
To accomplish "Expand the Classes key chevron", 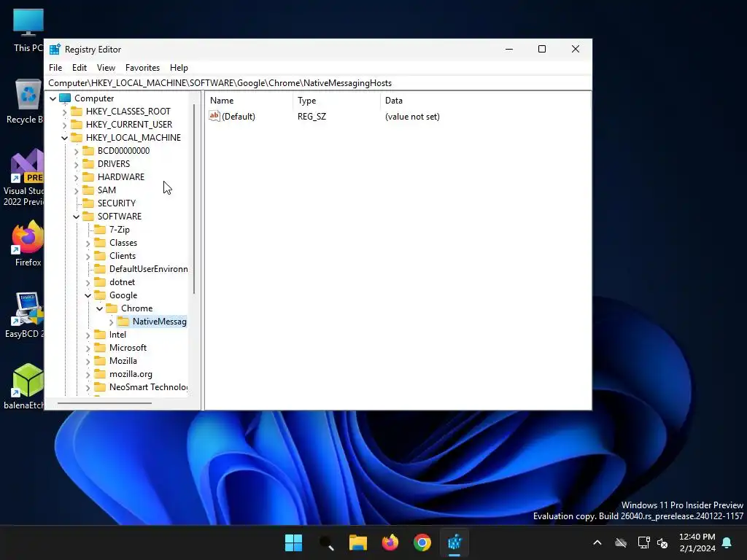I will (x=88, y=244).
